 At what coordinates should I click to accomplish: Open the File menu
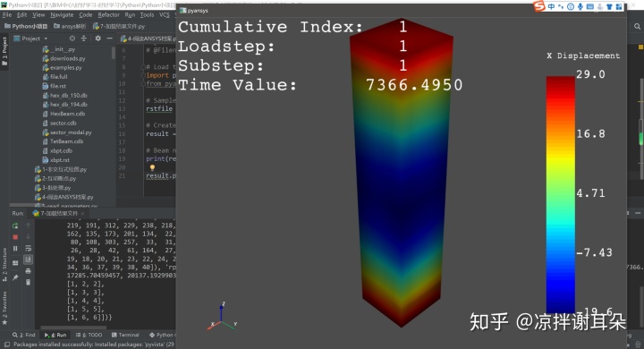(7, 15)
